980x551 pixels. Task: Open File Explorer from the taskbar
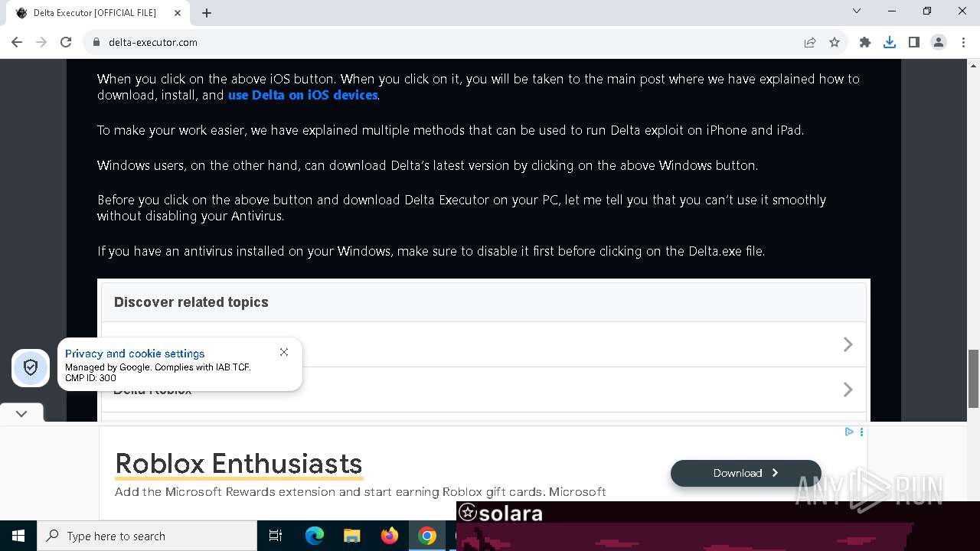[351, 536]
